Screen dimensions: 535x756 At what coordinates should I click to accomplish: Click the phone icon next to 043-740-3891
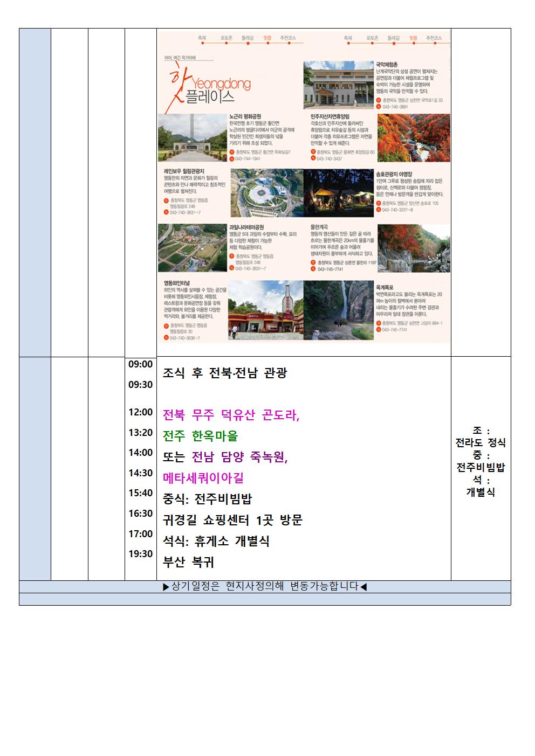click(x=379, y=107)
